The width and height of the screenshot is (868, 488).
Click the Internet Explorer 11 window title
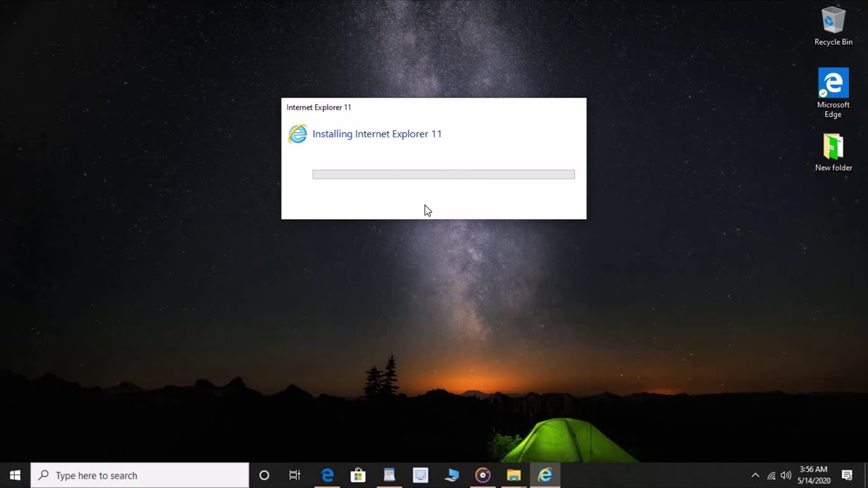click(x=319, y=107)
